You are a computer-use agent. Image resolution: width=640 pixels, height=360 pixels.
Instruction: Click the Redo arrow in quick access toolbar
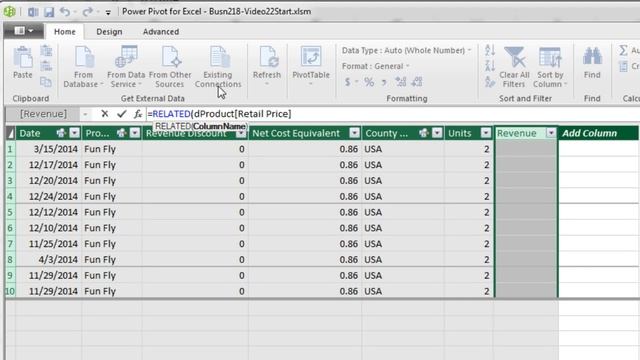coord(87,12)
